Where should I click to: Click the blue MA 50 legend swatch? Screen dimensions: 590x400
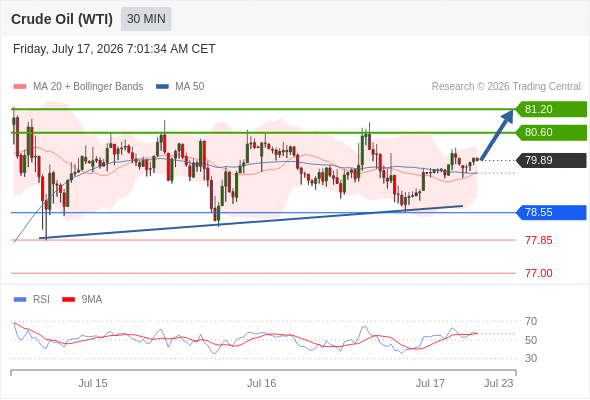[x=162, y=87]
